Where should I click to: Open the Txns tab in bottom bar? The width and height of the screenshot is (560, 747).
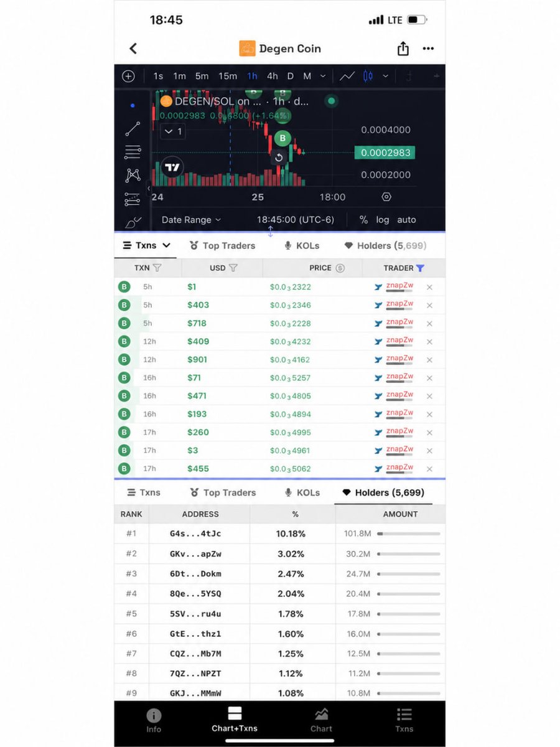pos(404,720)
